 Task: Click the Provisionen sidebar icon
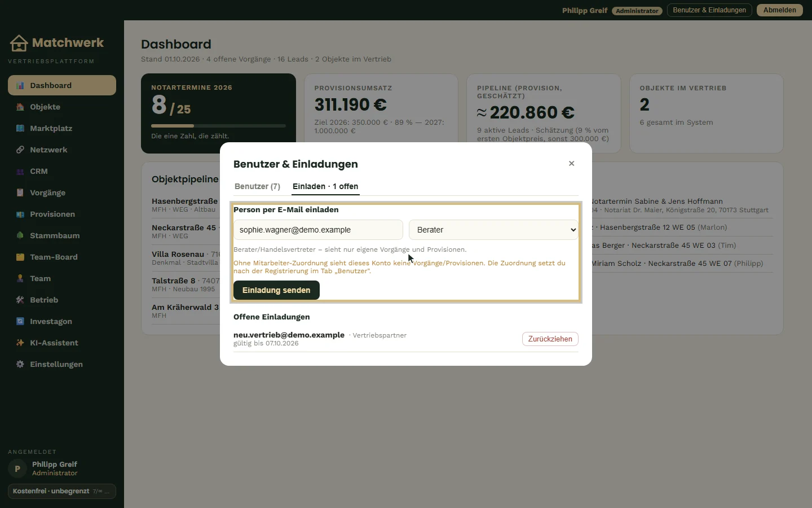(20, 214)
